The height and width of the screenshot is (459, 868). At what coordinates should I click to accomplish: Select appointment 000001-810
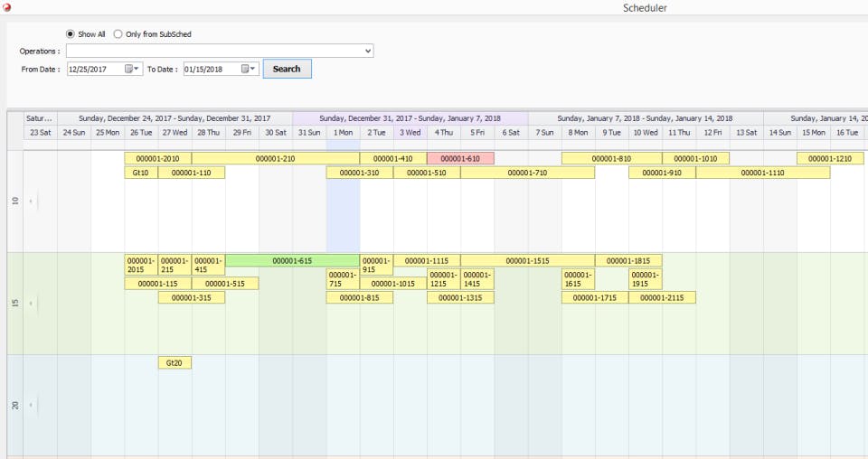point(612,158)
